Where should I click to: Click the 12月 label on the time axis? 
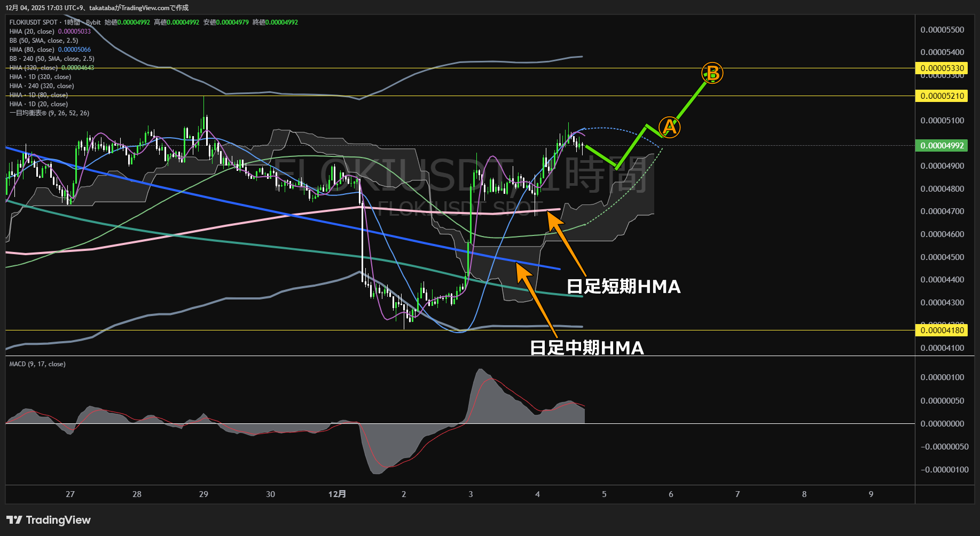[x=337, y=494]
